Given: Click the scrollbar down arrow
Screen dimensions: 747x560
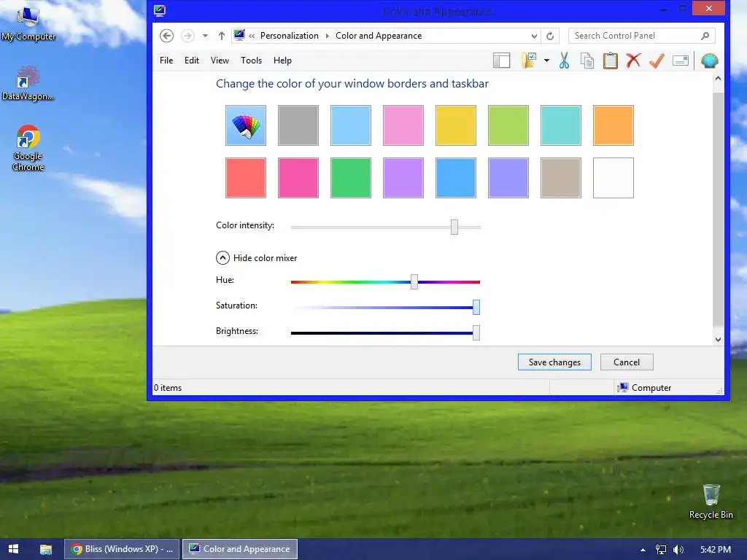Looking at the screenshot, I should tap(718, 340).
